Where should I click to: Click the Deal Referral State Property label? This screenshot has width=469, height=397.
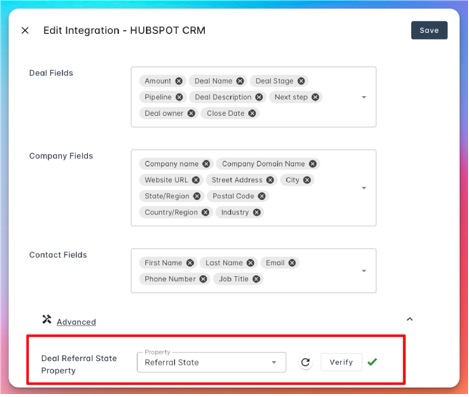(x=79, y=364)
